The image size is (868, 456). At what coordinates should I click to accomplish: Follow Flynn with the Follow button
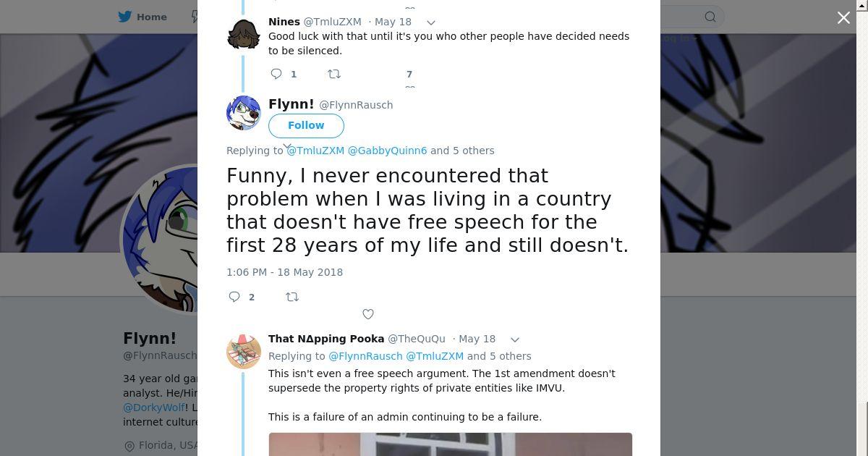[x=306, y=125]
